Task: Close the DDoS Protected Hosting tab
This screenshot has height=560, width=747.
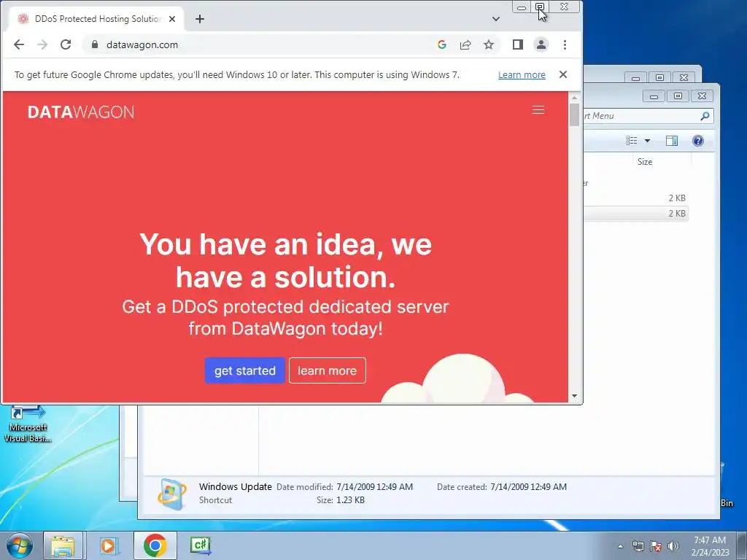Action: [172, 19]
